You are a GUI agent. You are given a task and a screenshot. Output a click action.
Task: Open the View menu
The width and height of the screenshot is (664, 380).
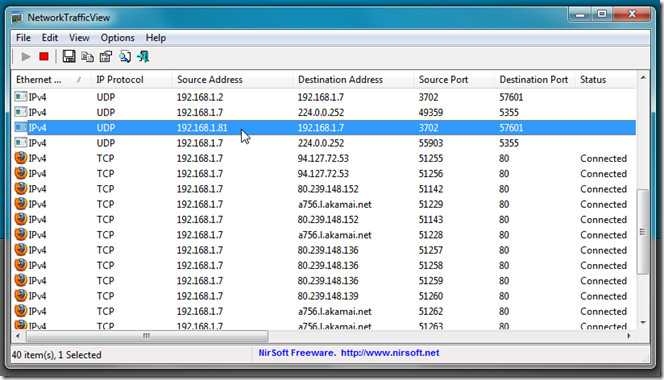[79, 38]
